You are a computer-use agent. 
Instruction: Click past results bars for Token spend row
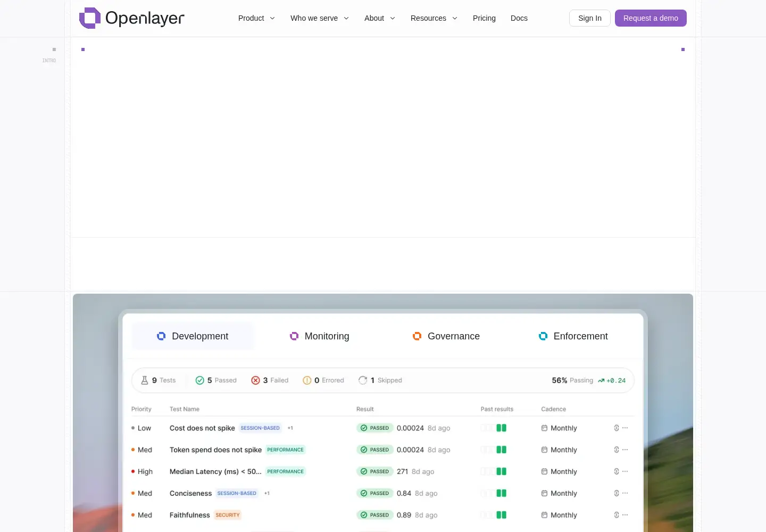[x=494, y=450]
